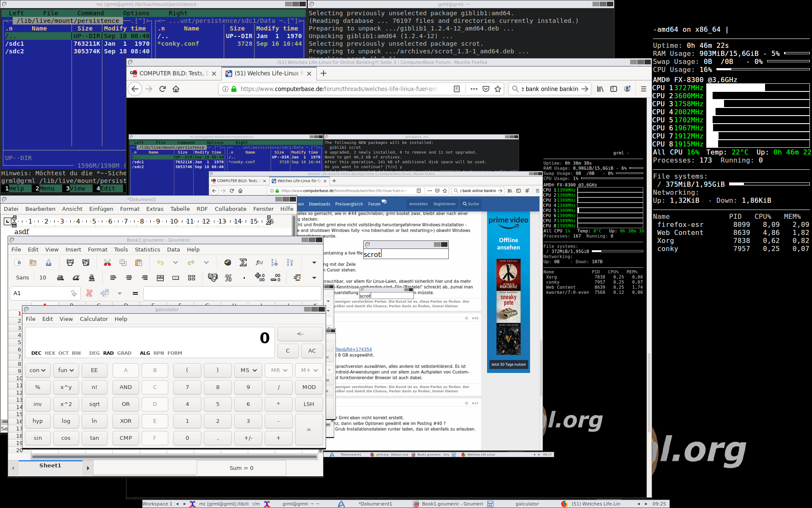Screen dimensions: 812x508
Task: Click the Firefox reload button
Action: tap(162, 89)
